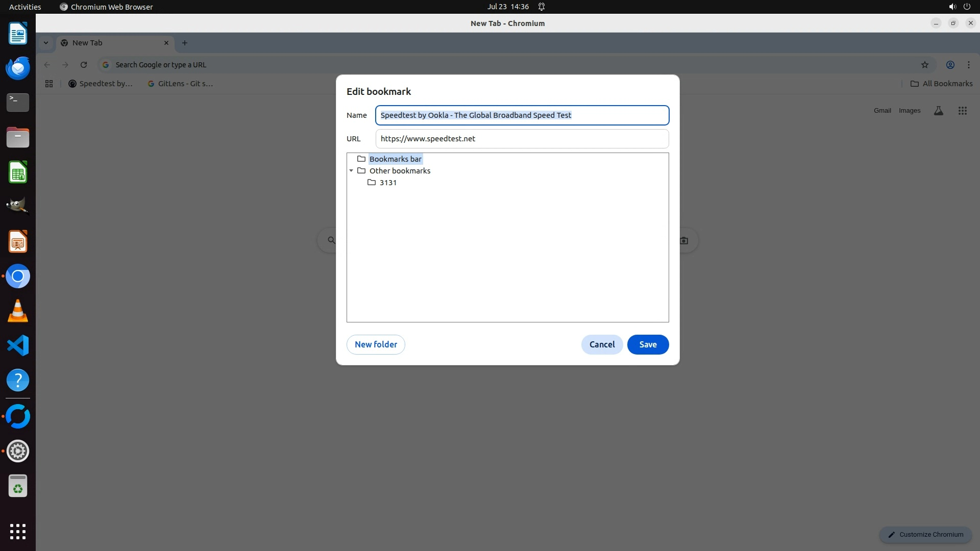Click the reload page icon
980x551 pixels.
[x=84, y=65]
